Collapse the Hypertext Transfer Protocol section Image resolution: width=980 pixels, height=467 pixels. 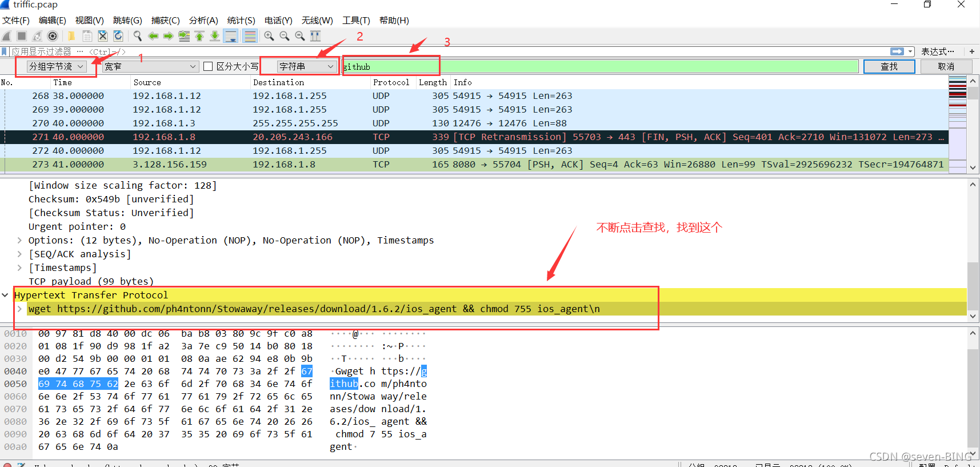point(5,296)
